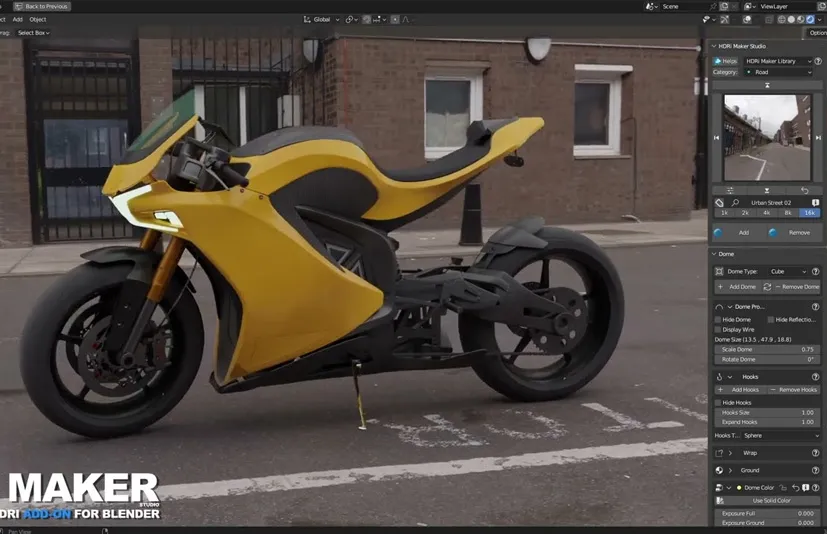Open the HDRi Maker Library help question mark

point(818,61)
